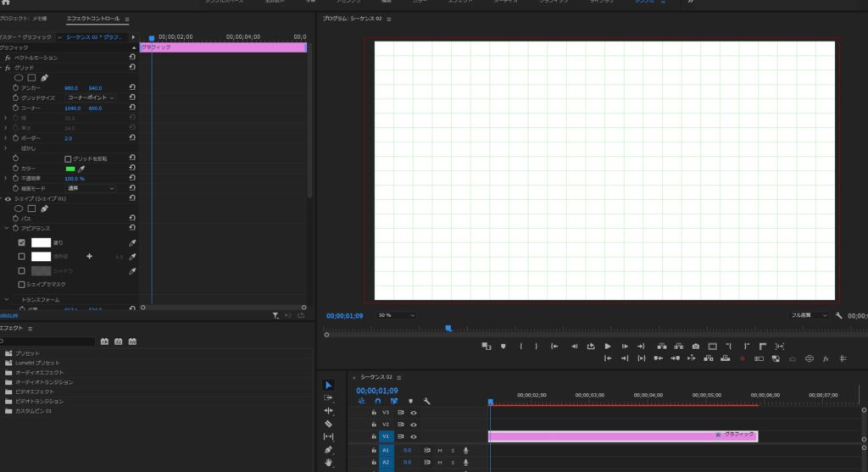Toggle Snap magnet in the timeline
Screen dimensions: 868x472
pos(377,401)
